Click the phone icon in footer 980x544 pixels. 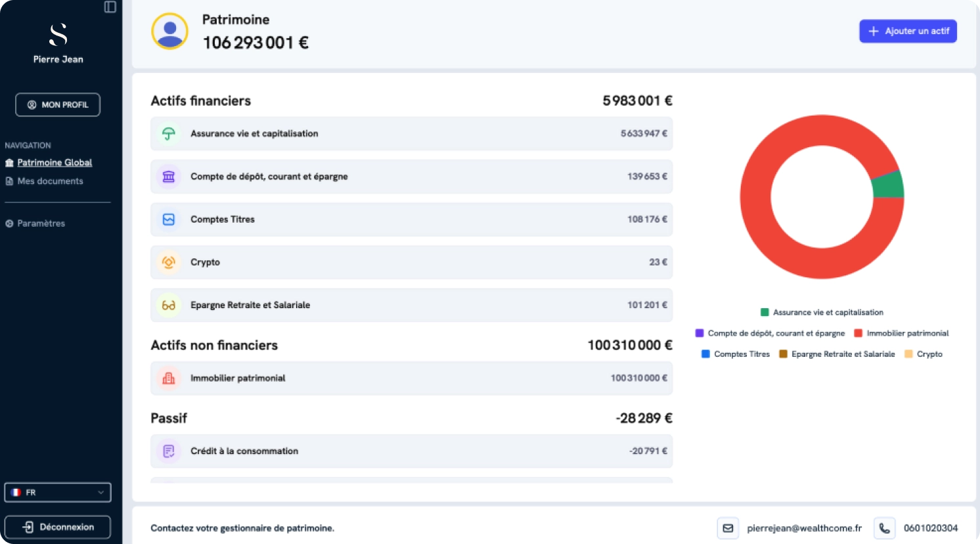[x=885, y=528]
